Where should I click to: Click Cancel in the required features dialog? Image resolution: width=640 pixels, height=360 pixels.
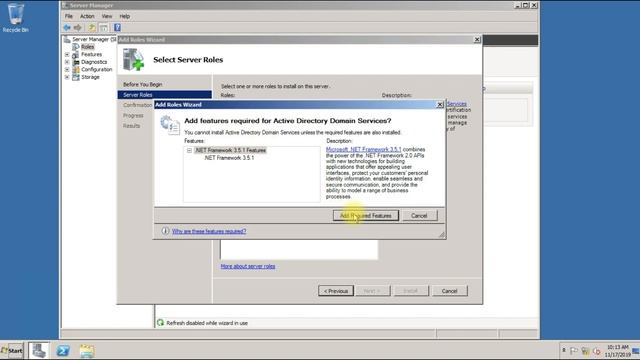[x=419, y=216]
